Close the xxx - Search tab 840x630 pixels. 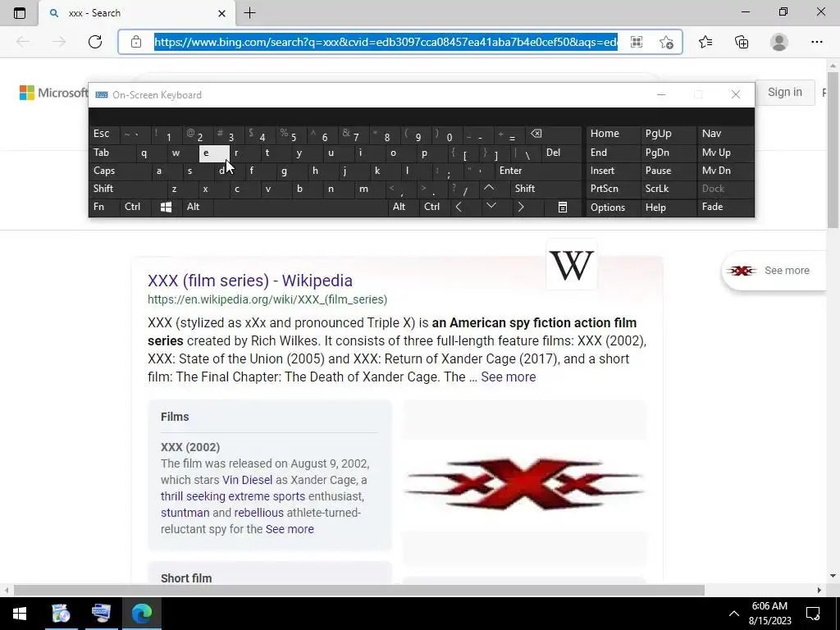coord(221,13)
